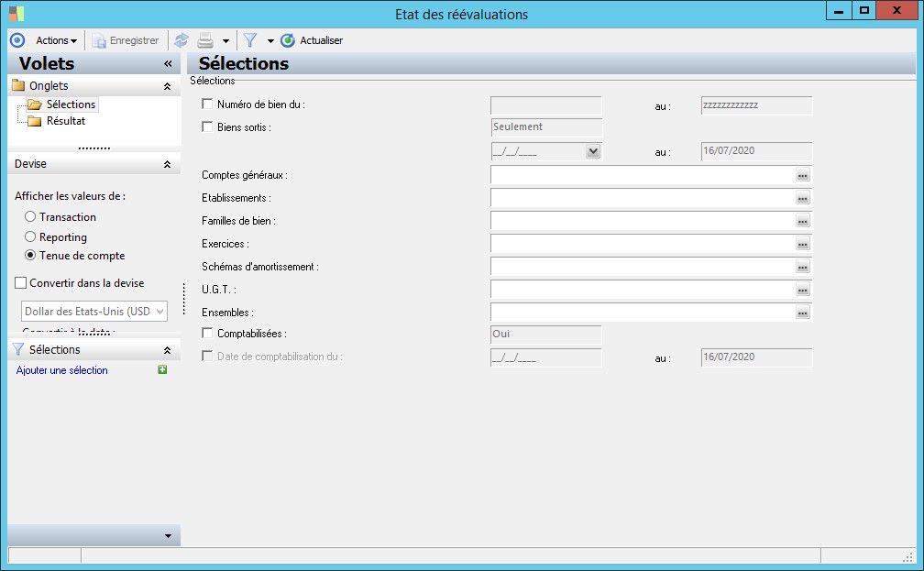Screen dimensions: 924x571
Task: Select the Résultat tree item
Action: tap(66, 121)
